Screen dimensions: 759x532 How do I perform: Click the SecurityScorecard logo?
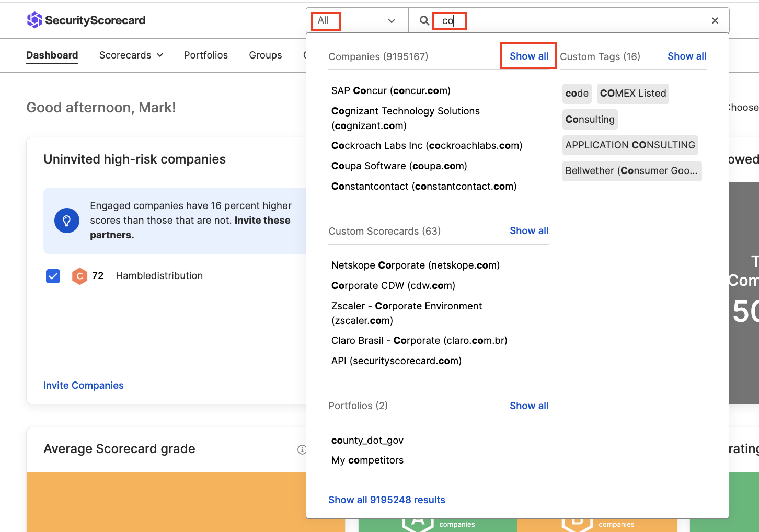click(86, 20)
